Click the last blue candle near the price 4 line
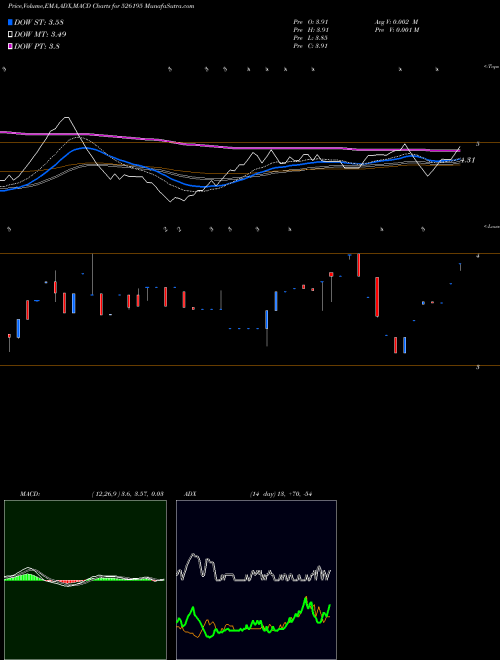500x660 pixels. click(x=460, y=267)
